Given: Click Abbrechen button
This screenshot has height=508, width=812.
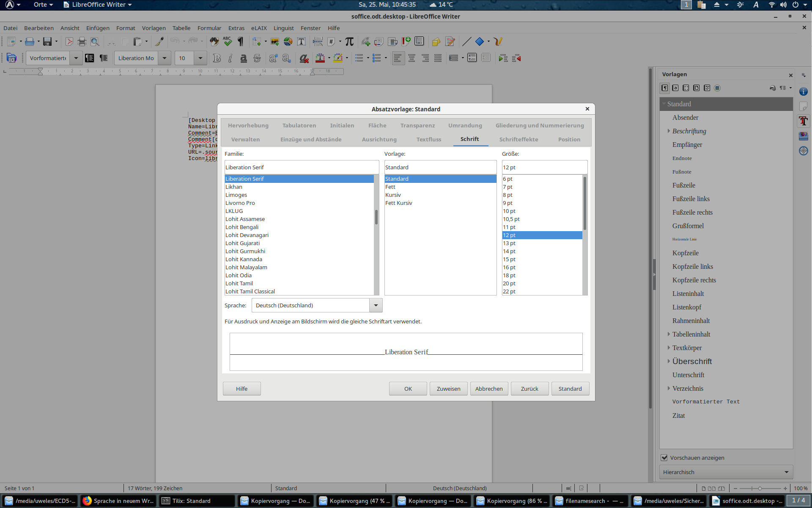Looking at the screenshot, I should pyautogui.click(x=489, y=389).
